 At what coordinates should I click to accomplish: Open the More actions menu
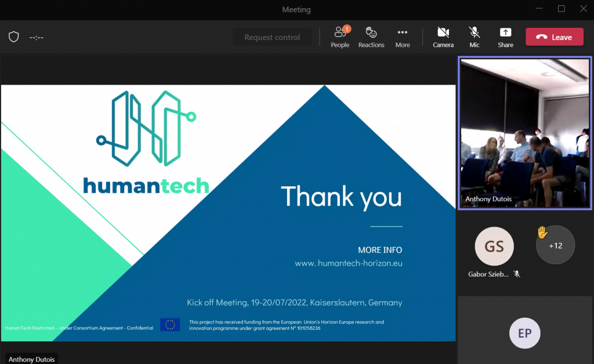403,37
